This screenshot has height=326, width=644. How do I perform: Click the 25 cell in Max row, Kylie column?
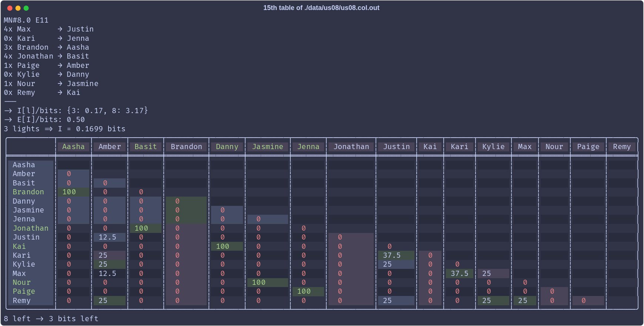click(494, 273)
